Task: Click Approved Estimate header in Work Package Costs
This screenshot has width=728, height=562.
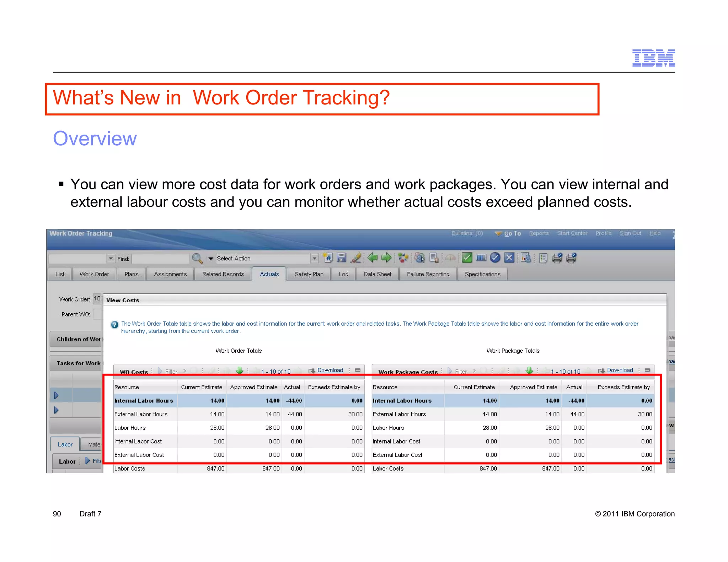Action: 533,387
